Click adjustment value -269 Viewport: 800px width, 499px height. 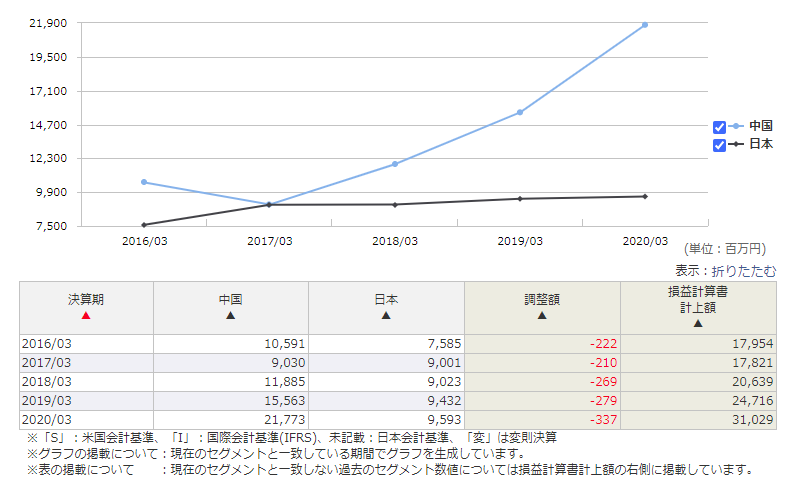tap(604, 382)
